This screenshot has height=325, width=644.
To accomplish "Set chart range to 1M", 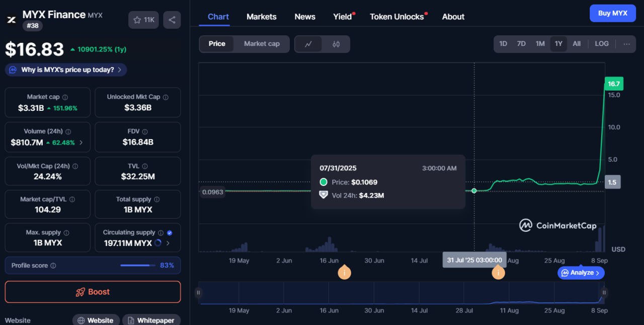I will (540, 44).
